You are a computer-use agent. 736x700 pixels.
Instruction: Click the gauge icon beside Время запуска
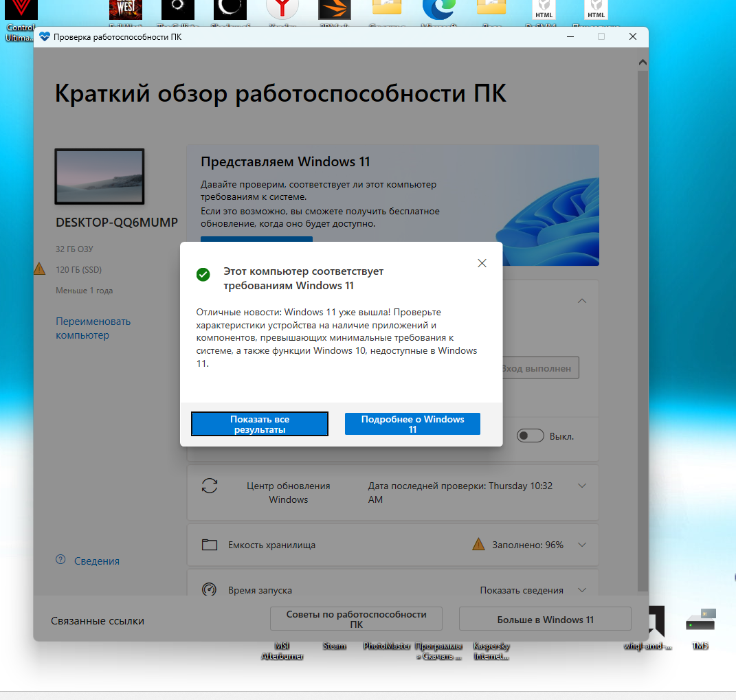[x=209, y=589]
